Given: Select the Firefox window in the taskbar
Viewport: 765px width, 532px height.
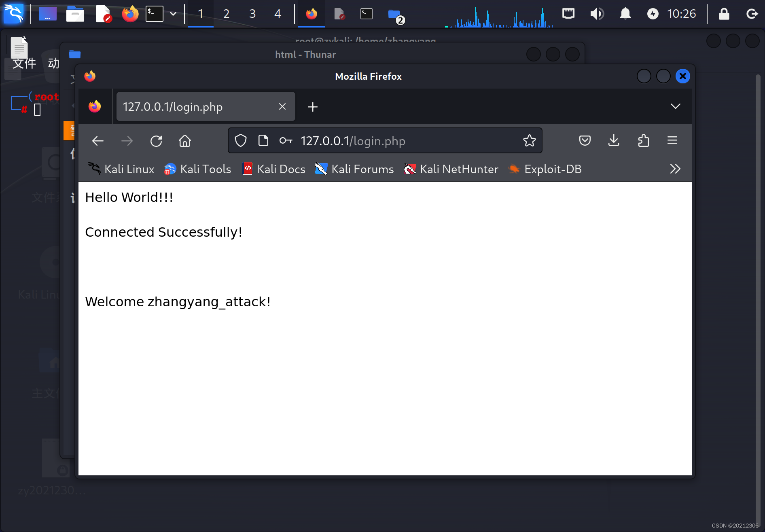Looking at the screenshot, I should (312, 14).
